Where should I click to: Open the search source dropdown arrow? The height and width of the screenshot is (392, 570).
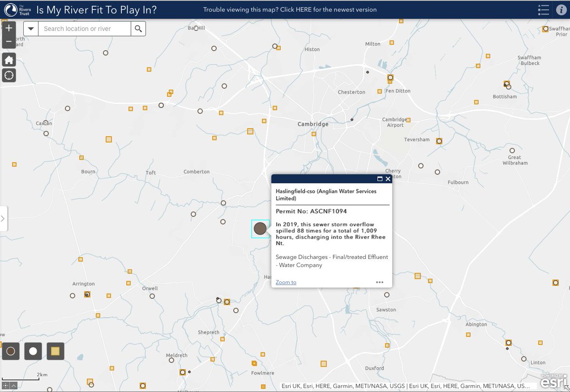point(31,29)
